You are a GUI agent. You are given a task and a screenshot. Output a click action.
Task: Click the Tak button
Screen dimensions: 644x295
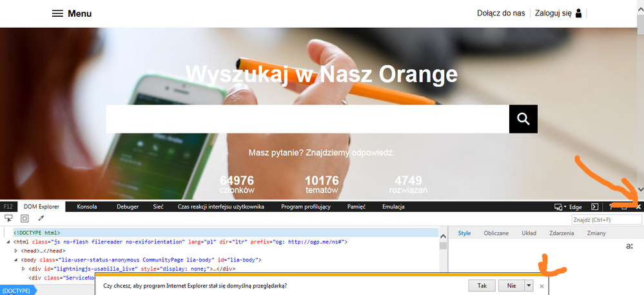[x=482, y=285]
